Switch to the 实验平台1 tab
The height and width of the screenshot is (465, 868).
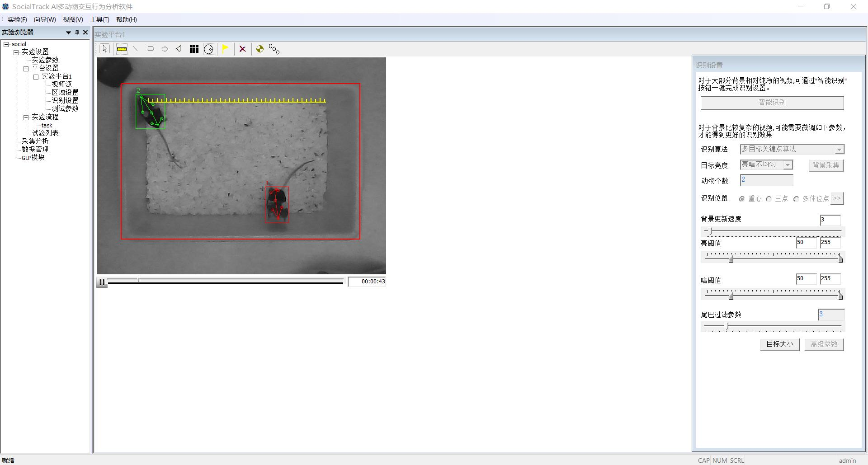(x=110, y=34)
